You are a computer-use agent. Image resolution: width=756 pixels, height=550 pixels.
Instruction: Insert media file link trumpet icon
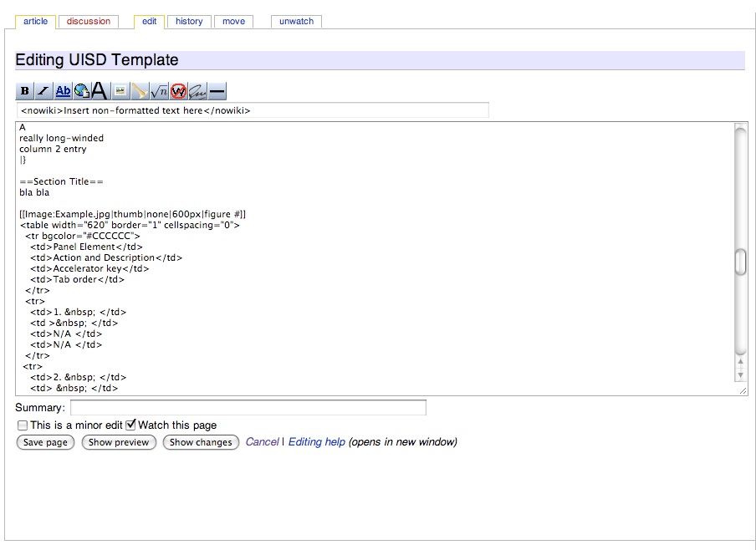tap(140, 91)
